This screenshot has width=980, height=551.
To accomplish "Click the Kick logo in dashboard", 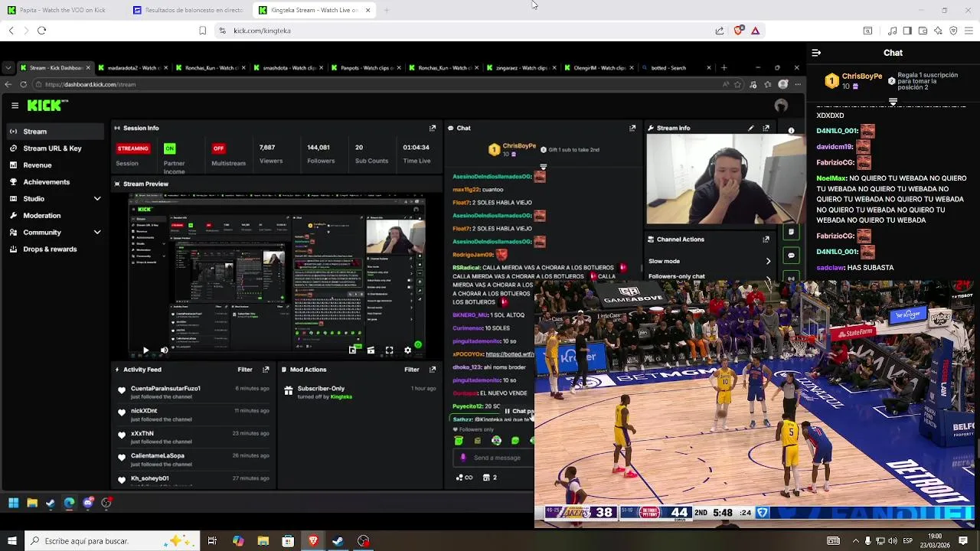I will click(x=47, y=106).
